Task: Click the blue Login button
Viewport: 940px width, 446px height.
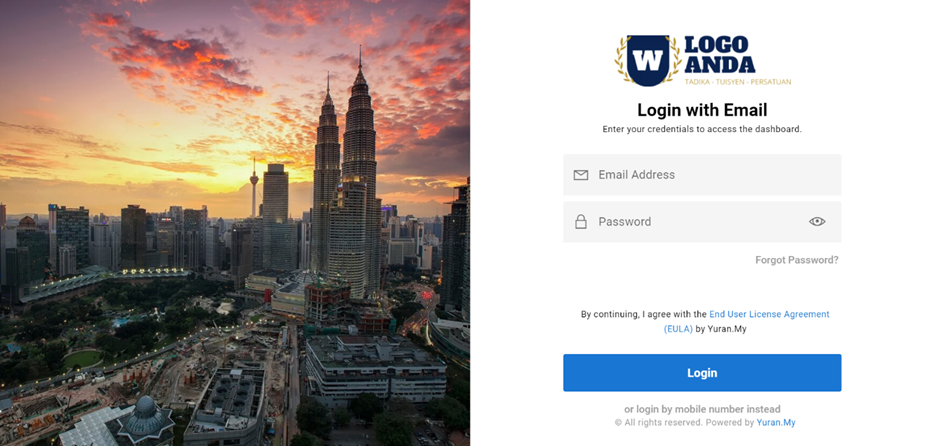Action: pos(702,373)
